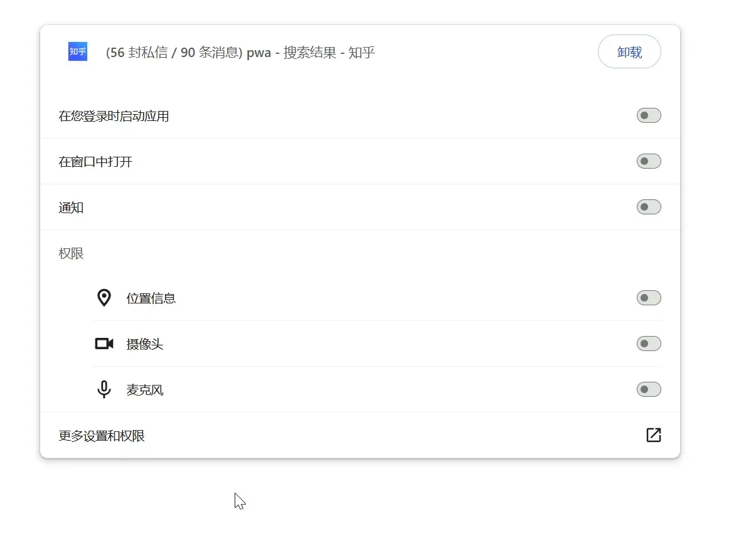Turn on the 通知 switch
Image resolution: width=756 pixels, height=541 pixels.
pyautogui.click(x=649, y=207)
